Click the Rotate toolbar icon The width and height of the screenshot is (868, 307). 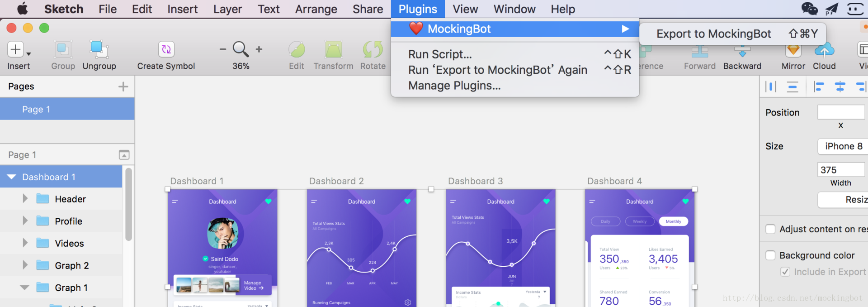tap(373, 49)
